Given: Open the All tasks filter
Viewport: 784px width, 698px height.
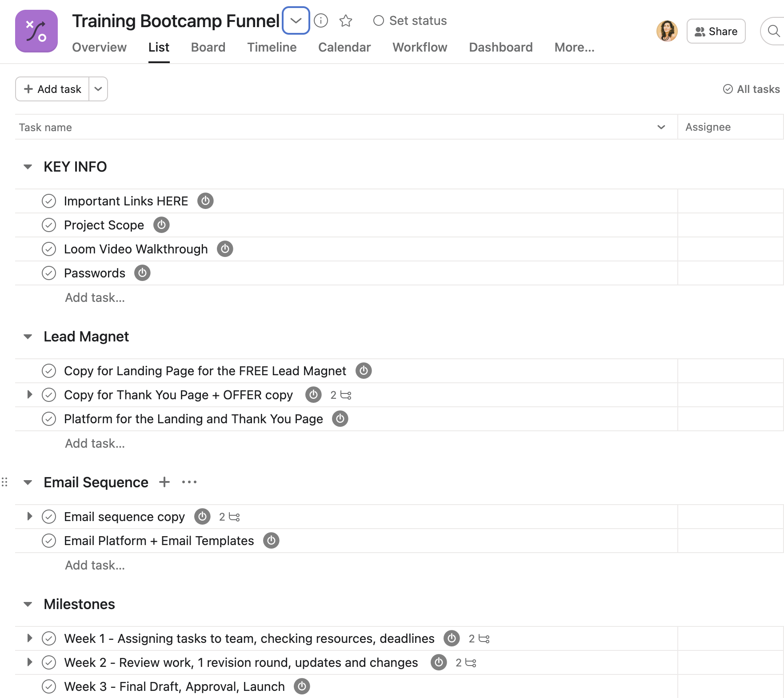Looking at the screenshot, I should pos(752,89).
